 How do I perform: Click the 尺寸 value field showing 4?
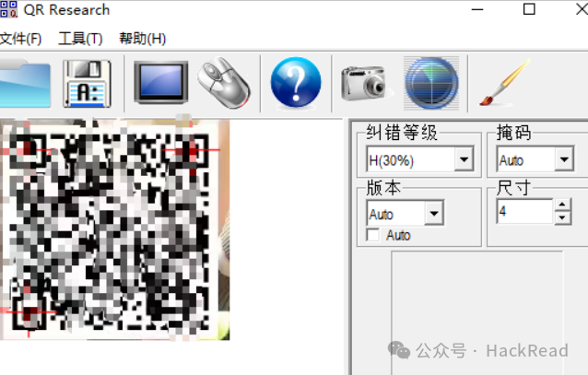click(525, 211)
